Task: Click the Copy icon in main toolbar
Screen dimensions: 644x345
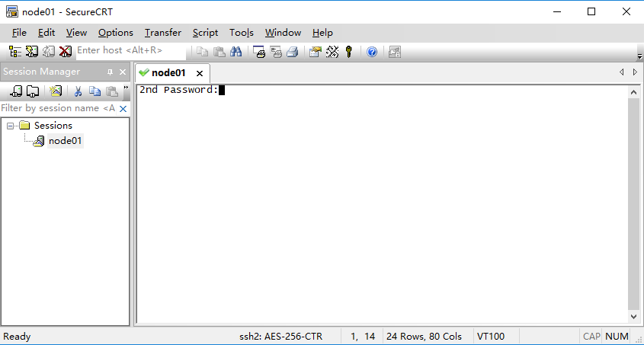Action: tap(202, 52)
